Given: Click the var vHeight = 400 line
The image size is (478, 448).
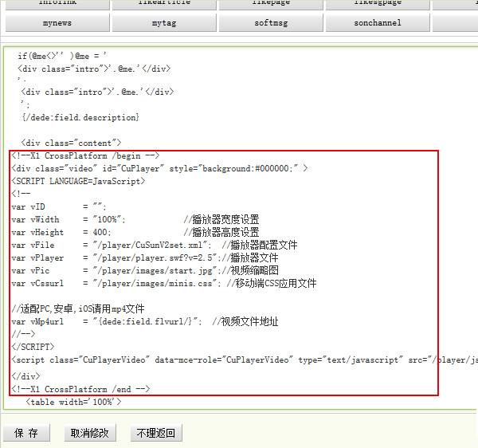Looking at the screenshot, I should [x=135, y=233].
